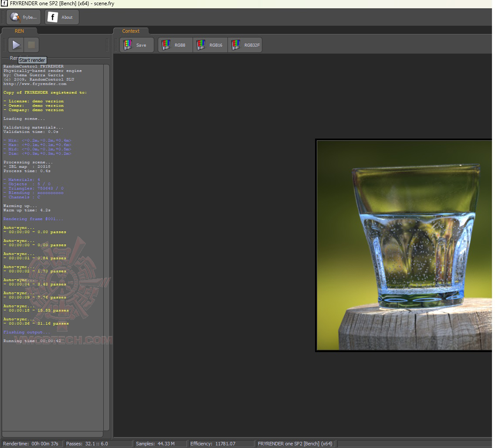Switch to the REN tab
This screenshot has width=502, height=448.
click(x=19, y=31)
